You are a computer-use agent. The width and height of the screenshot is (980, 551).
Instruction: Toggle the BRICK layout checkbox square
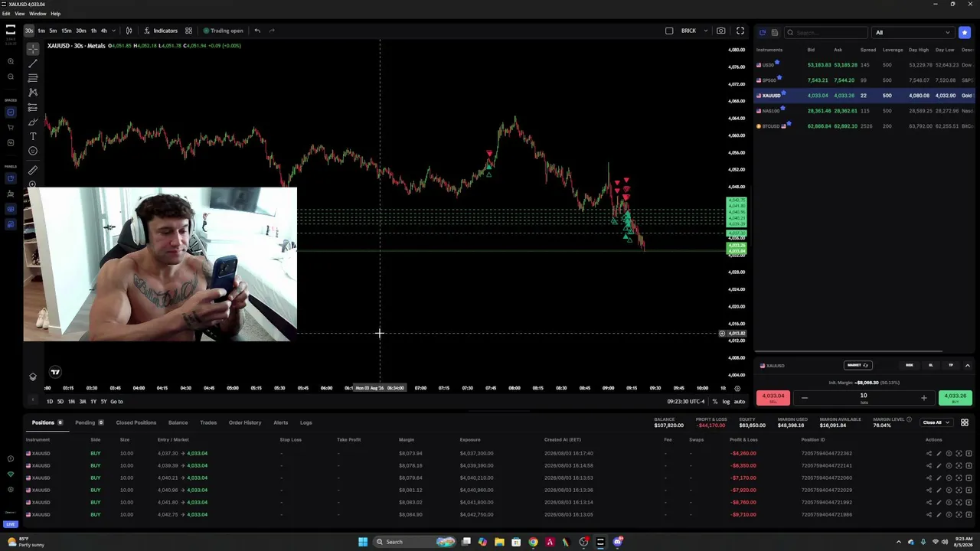669,31
